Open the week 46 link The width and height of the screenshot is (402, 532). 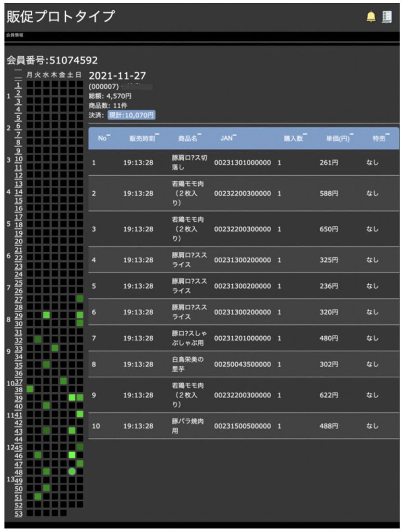(x=19, y=455)
